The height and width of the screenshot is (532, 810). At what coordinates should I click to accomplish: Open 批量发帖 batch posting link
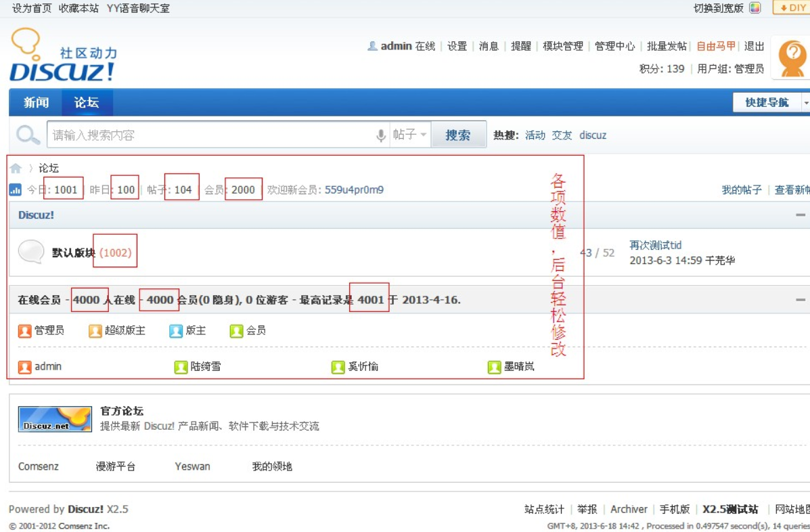[x=667, y=47]
